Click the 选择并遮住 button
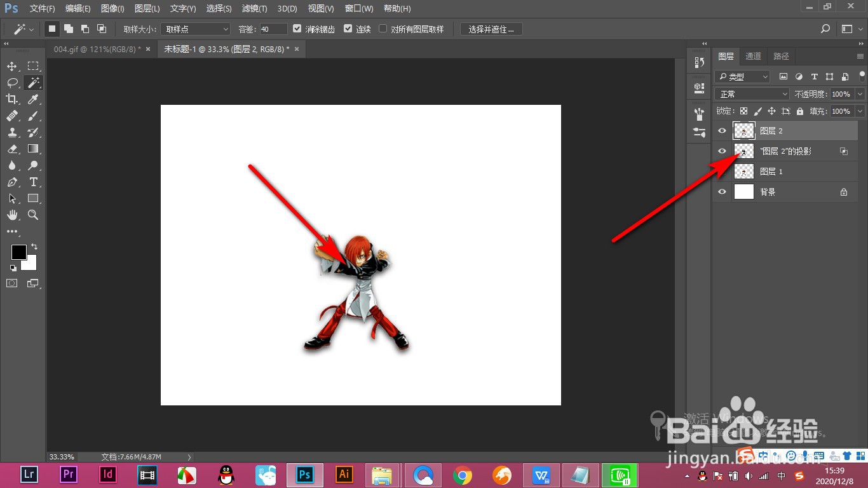The image size is (868, 488). click(491, 29)
